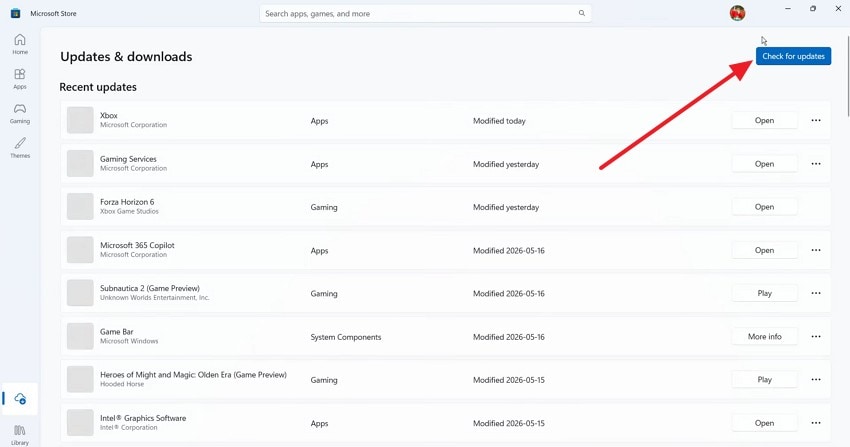Click the Updates & downloads heading

click(x=126, y=57)
